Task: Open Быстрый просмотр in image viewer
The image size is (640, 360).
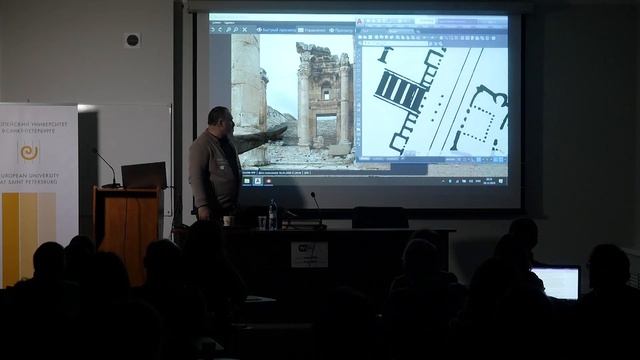Action: (x=276, y=30)
